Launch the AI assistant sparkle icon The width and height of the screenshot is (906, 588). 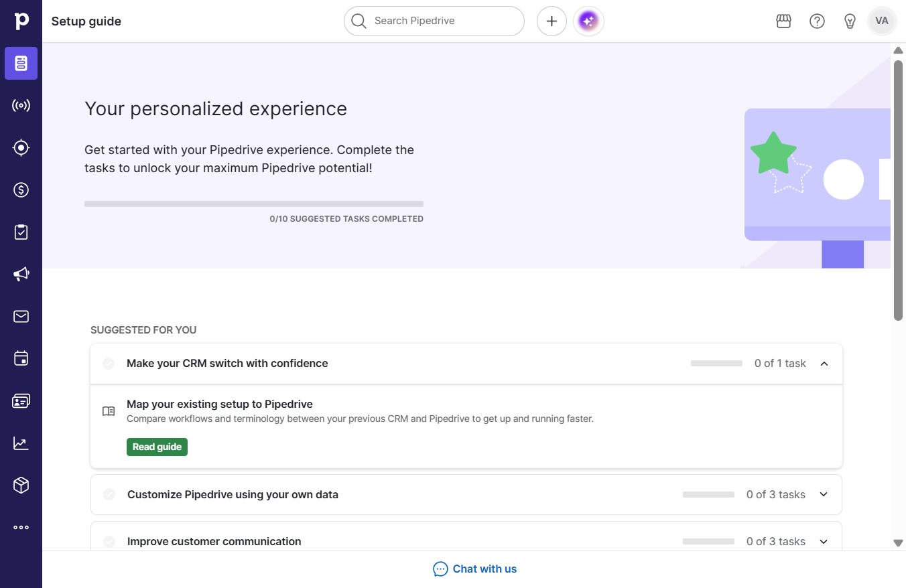[588, 21]
